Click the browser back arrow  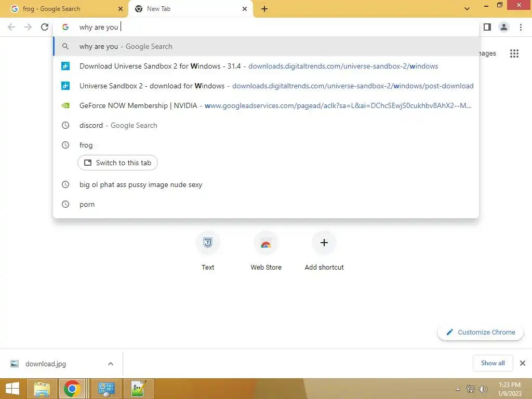click(x=11, y=27)
